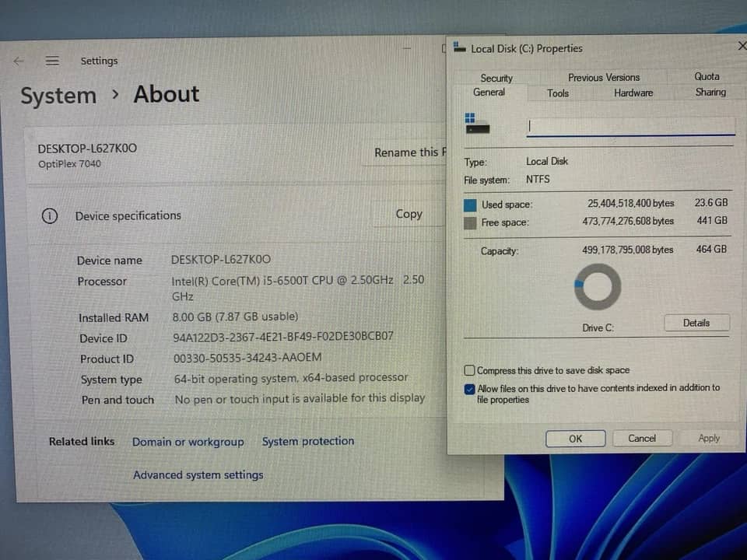Copy the device specifications
The height and width of the screenshot is (560, 747).
(x=409, y=215)
